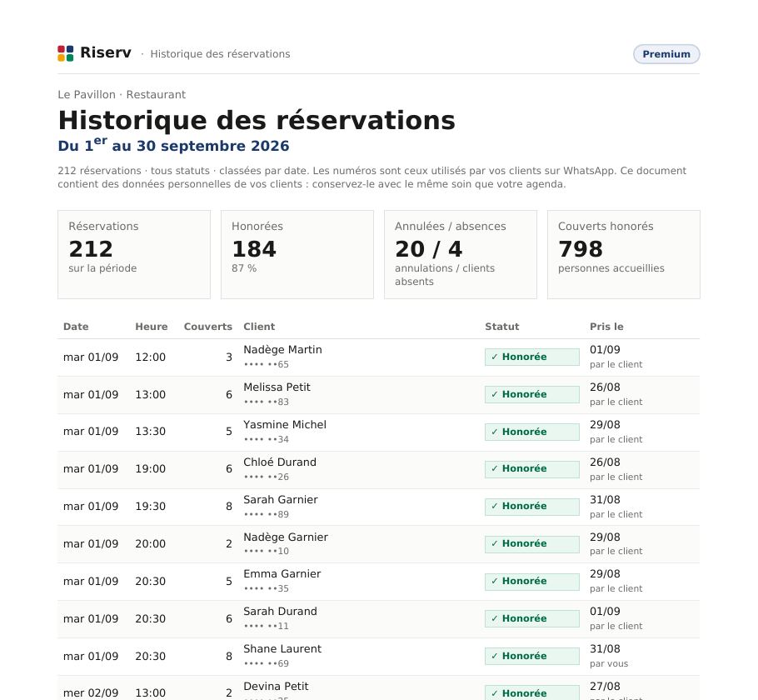Click masked number ••65 under Nadège Martin
Screen dimensions: 758x700
coord(267,364)
